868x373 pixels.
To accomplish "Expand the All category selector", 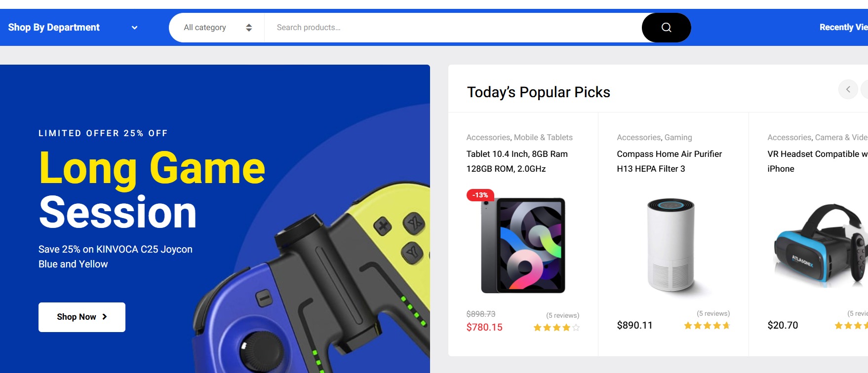I will coord(216,27).
